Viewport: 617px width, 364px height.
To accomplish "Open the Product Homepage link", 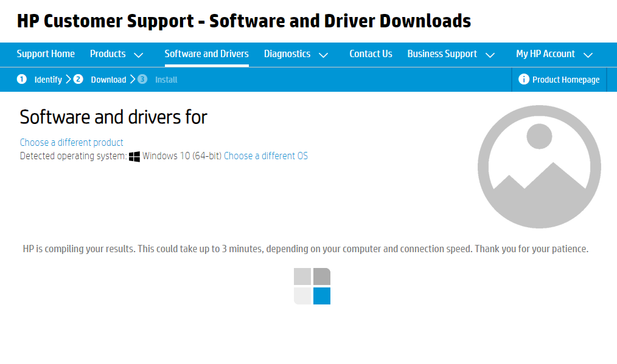I will click(566, 80).
